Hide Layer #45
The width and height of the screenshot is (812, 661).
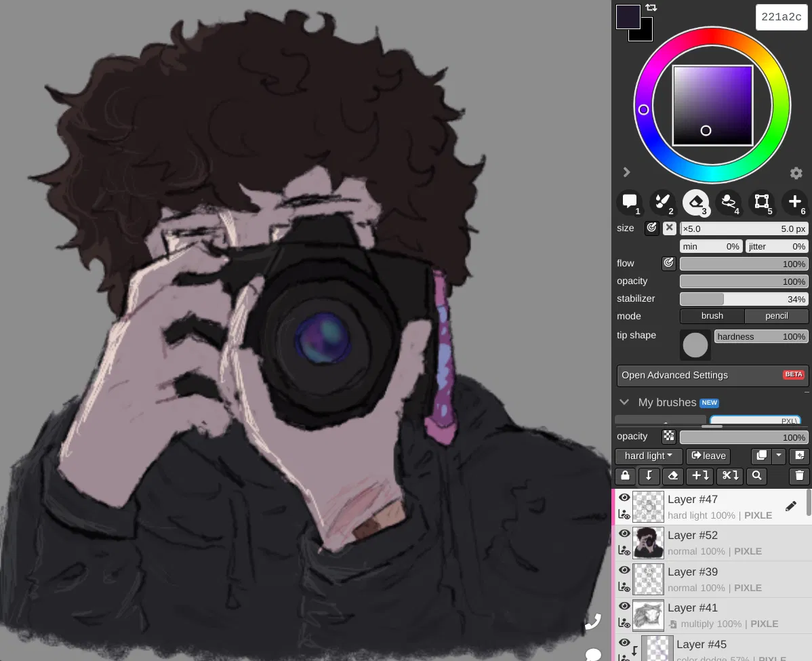[624, 642]
